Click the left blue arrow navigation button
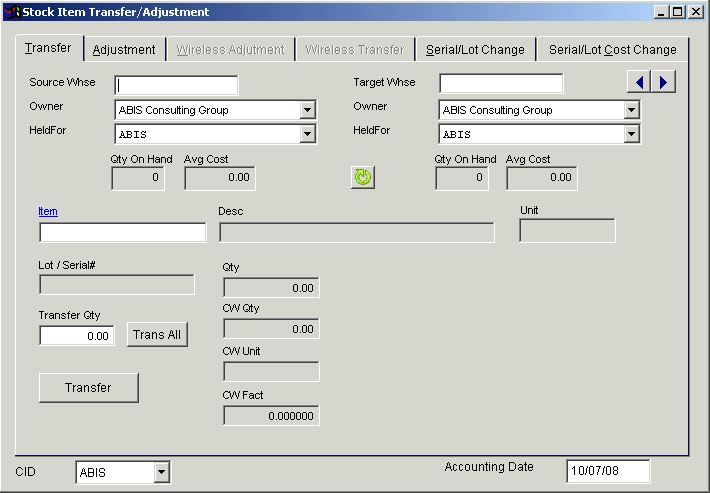The image size is (710, 493). (x=639, y=82)
